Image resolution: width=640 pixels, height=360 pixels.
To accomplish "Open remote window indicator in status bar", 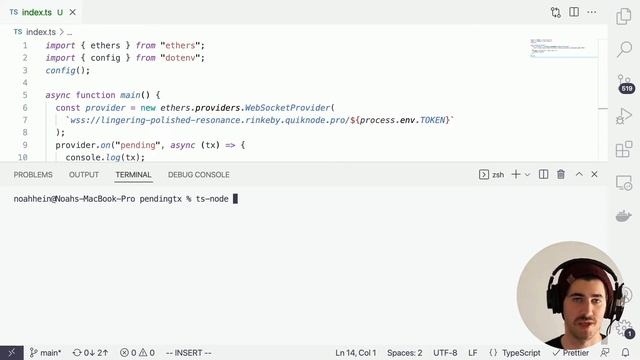I will (x=12, y=353).
